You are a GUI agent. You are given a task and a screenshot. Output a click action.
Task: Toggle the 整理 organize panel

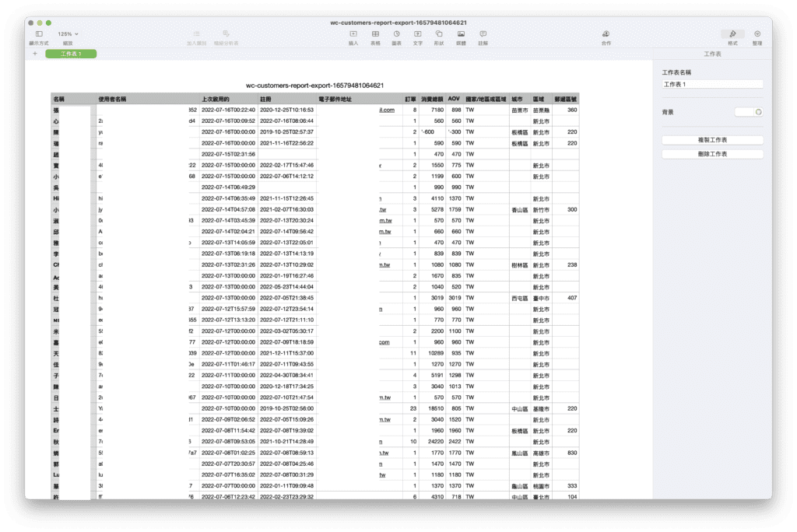click(756, 34)
